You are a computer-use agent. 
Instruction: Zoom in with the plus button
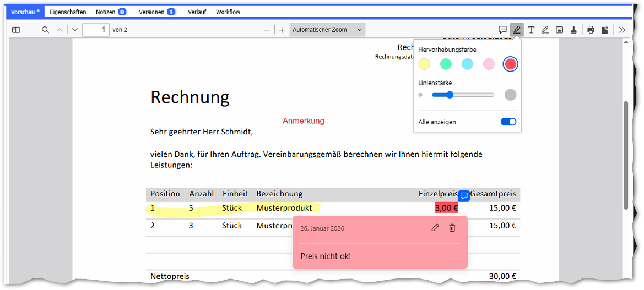(x=282, y=30)
